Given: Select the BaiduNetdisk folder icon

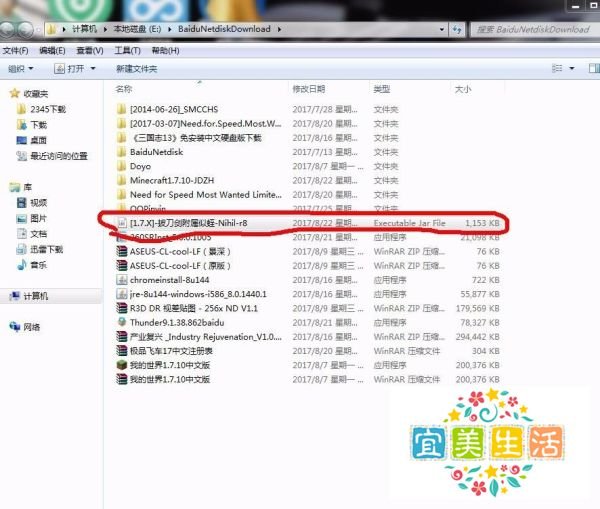Looking at the screenshot, I should point(121,152).
